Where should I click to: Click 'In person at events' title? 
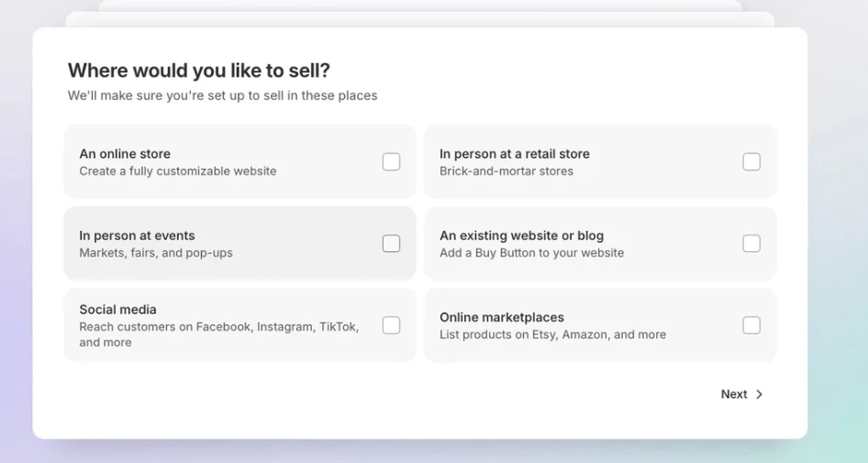coord(137,236)
